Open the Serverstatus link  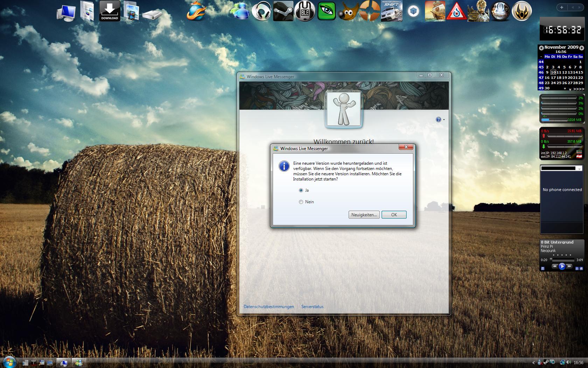click(312, 307)
